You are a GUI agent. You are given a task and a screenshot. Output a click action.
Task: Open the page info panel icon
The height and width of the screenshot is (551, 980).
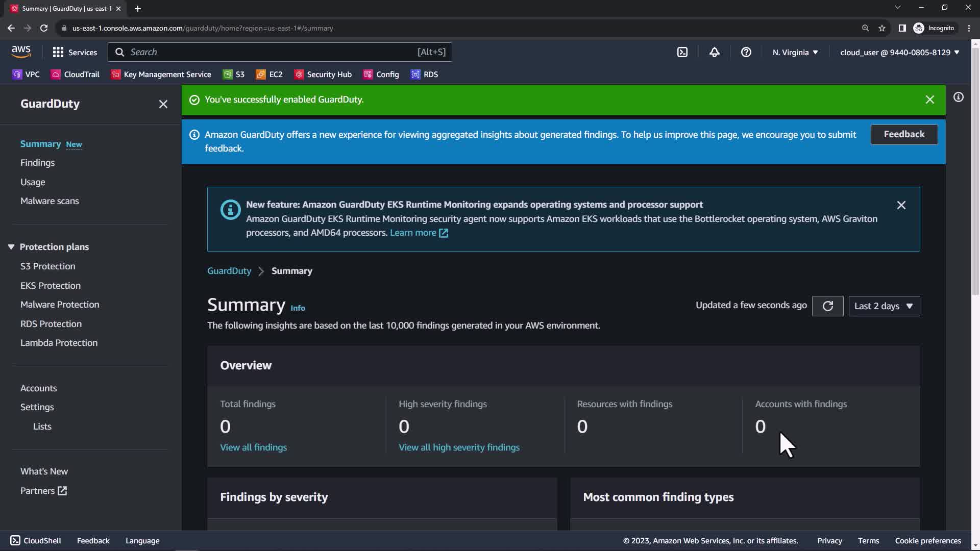pos(959,97)
